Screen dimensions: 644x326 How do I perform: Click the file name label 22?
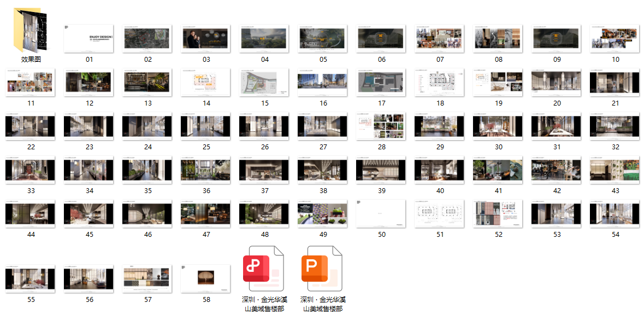[31, 147]
